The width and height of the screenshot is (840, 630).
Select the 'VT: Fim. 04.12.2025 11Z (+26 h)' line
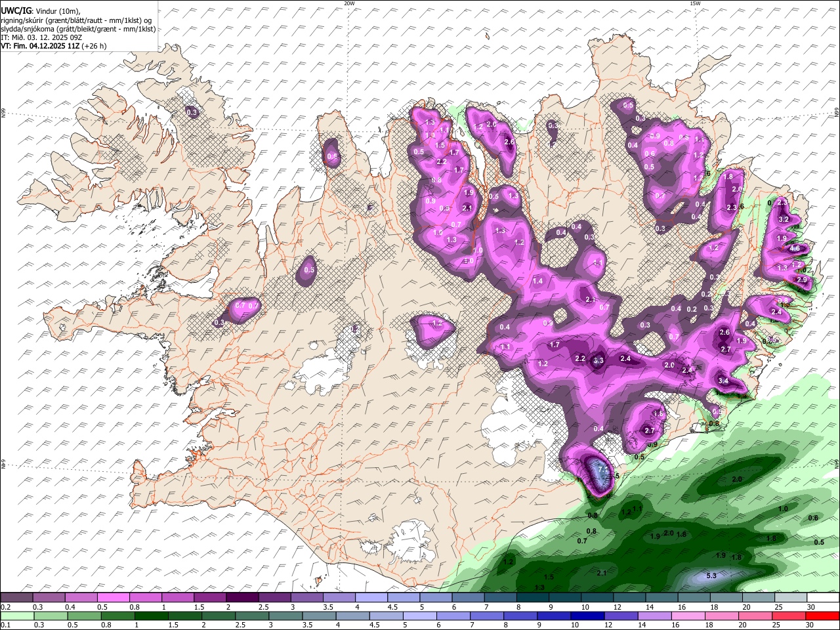pyautogui.click(x=54, y=46)
